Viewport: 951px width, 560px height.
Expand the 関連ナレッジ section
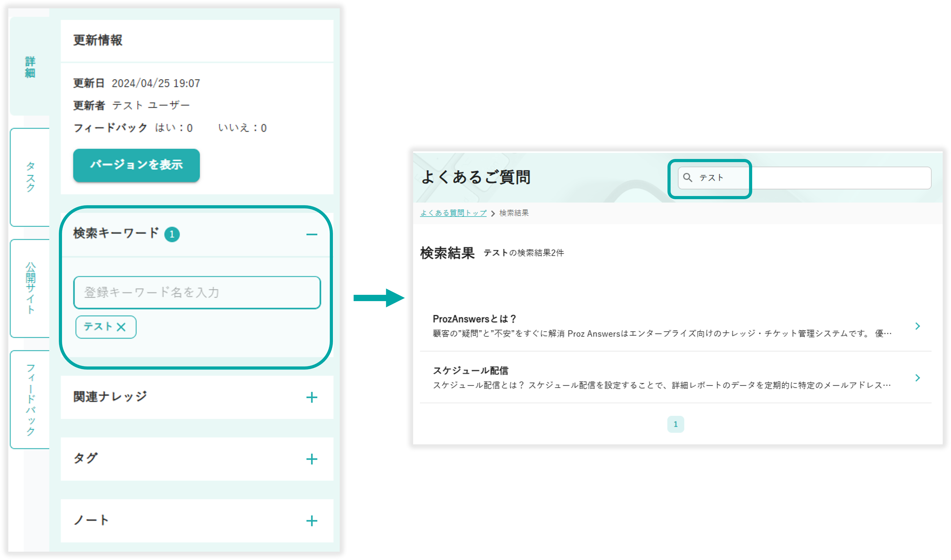(311, 397)
